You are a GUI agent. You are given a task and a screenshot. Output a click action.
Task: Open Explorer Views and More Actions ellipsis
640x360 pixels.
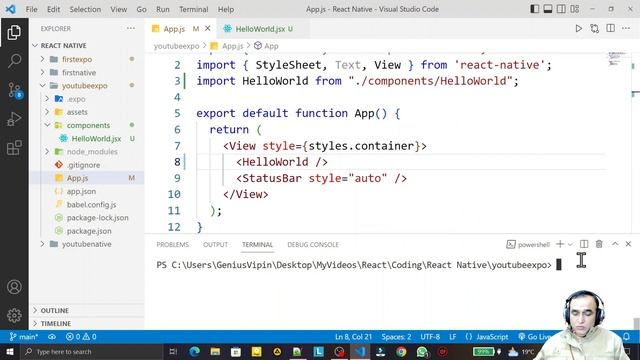pos(131,28)
